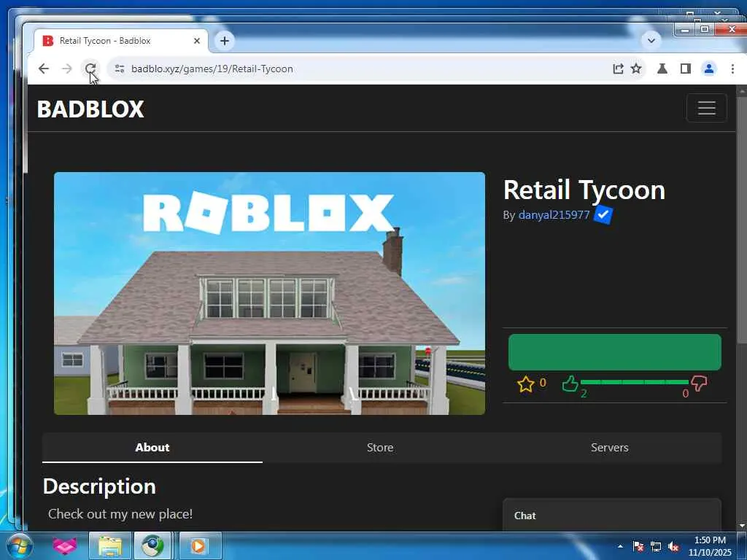Open the Badblox hamburger navigation menu

pos(706,108)
